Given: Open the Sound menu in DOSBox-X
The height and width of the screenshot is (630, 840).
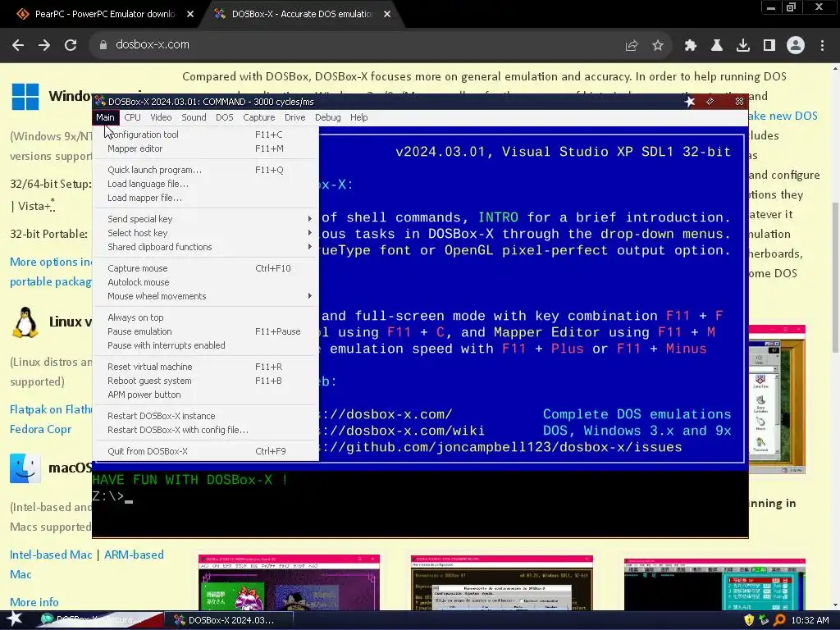Looking at the screenshot, I should 194,117.
